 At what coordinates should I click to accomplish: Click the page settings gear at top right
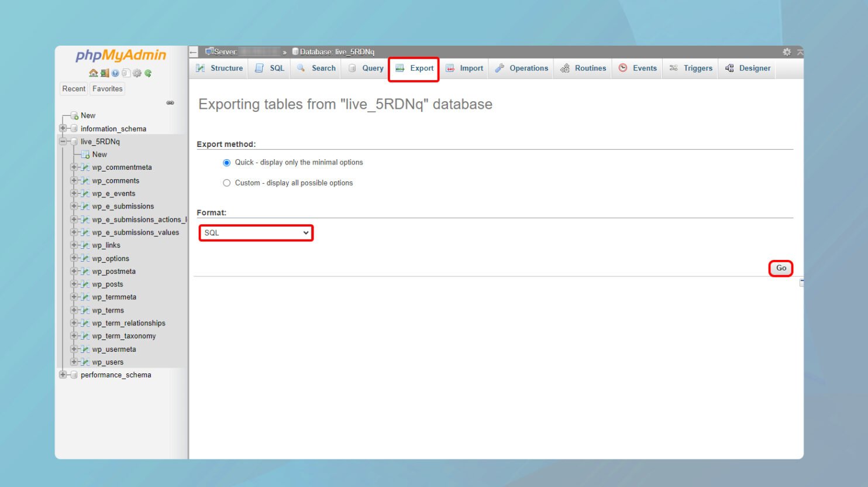[x=787, y=52]
